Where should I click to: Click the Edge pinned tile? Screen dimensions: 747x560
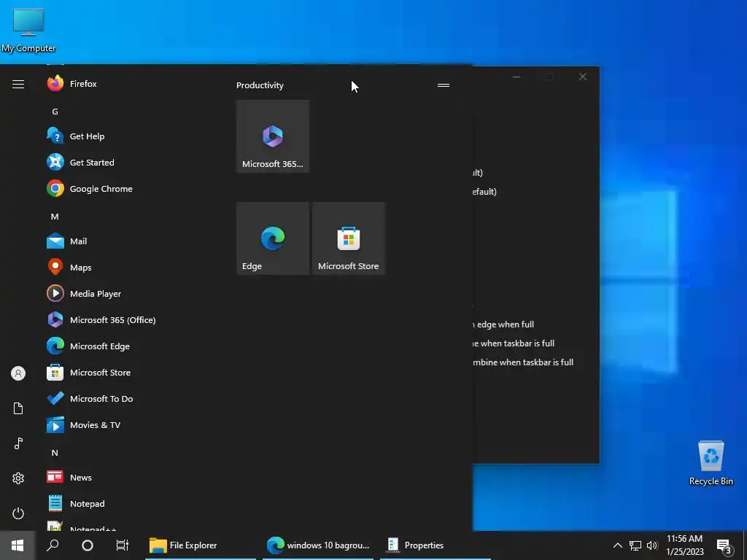(x=273, y=238)
